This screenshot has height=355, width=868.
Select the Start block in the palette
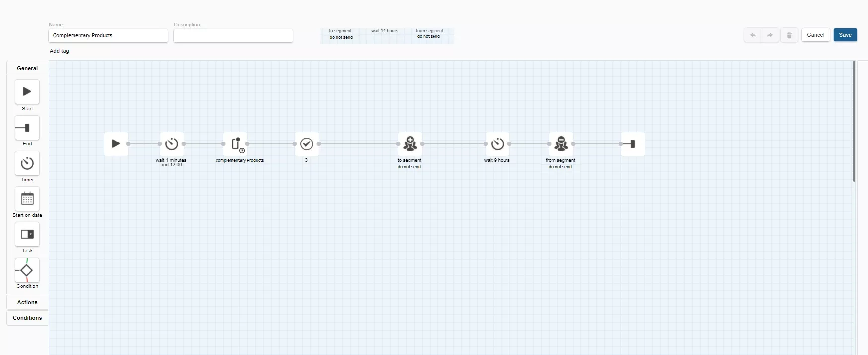[27, 92]
